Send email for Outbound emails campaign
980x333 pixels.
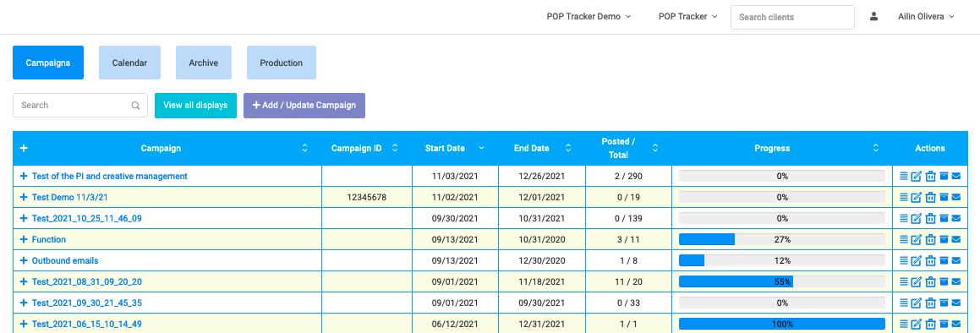click(955, 261)
